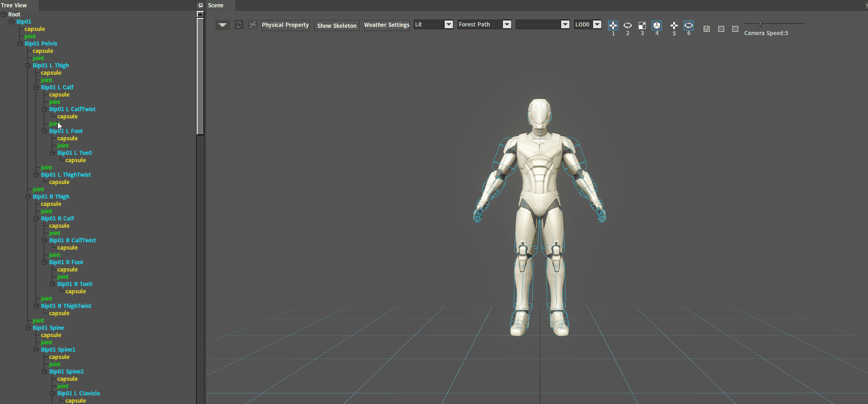Collapse the Bip01 L Calf node
This screenshot has width=868, height=404.
point(36,87)
